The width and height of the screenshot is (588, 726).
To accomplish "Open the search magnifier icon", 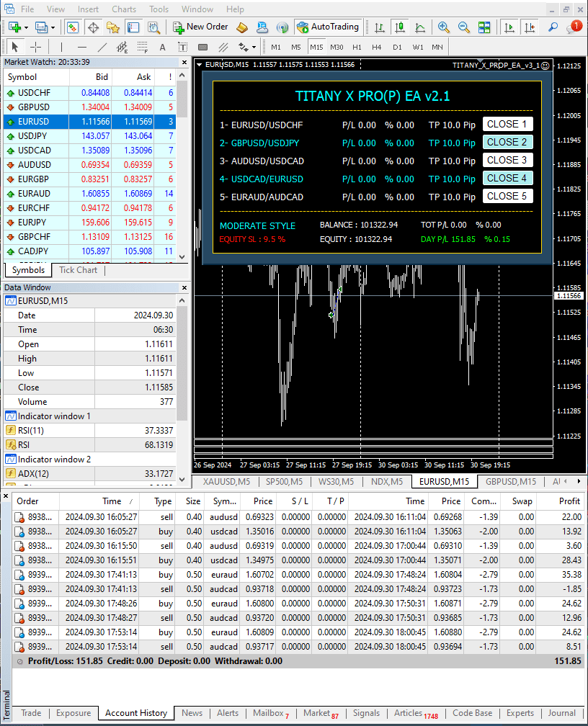I will pos(553,27).
